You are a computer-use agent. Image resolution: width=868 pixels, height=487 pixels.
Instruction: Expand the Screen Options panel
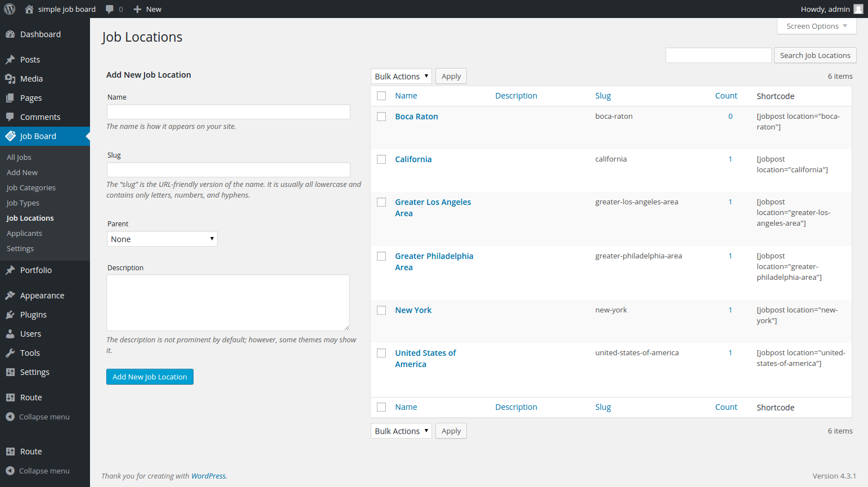pyautogui.click(x=816, y=26)
